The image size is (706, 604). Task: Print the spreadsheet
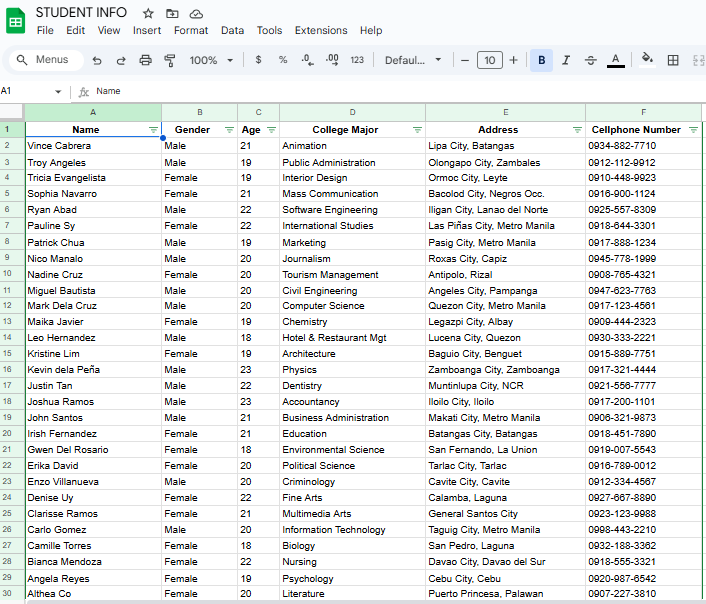[145, 60]
